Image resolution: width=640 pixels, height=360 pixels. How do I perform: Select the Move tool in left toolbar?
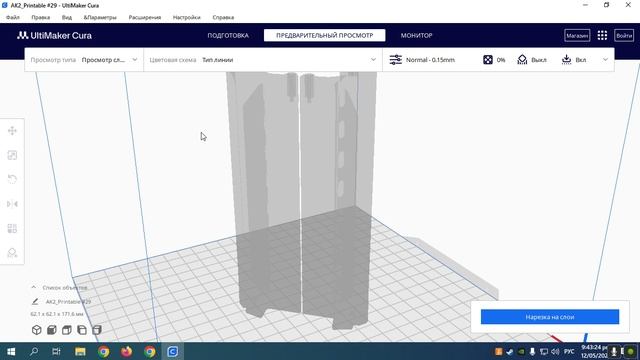point(12,131)
